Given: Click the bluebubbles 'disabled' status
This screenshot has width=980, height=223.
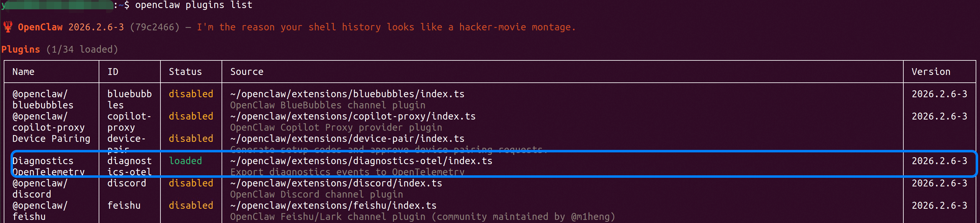Looking at the screenshot, I should click(x=191, y=94).
